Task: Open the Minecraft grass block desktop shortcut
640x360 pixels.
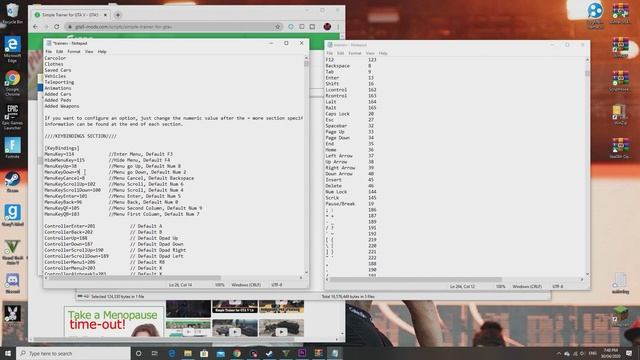Action: pos(620,317)
